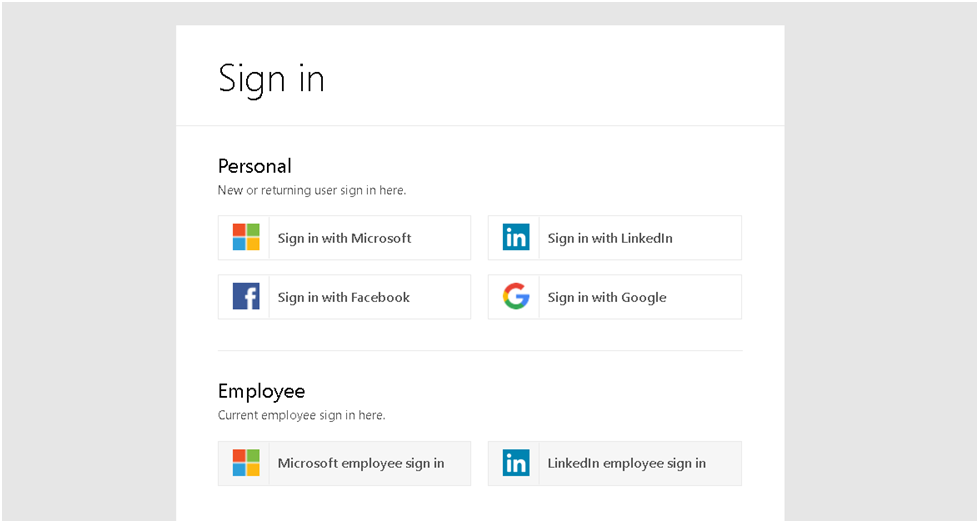This screenshot has height=523, width=979.
Task: Click the divider line between Personal and Employee
Action: 480,351
